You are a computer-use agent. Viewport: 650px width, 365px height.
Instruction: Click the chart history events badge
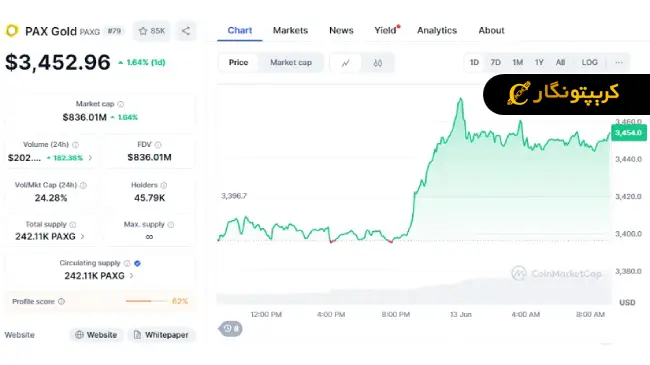tap(231, 329)
